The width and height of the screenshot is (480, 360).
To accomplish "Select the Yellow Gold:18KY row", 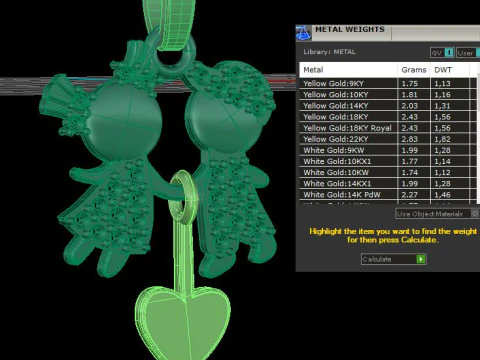I will tap(388, 117).
